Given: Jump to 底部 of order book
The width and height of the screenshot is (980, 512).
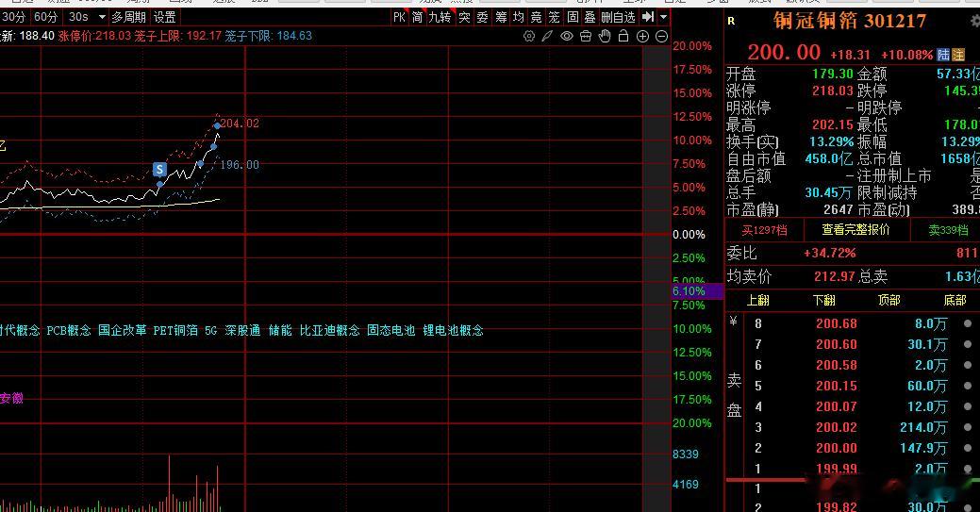Looking at the screenshot, I should [955, 301].
